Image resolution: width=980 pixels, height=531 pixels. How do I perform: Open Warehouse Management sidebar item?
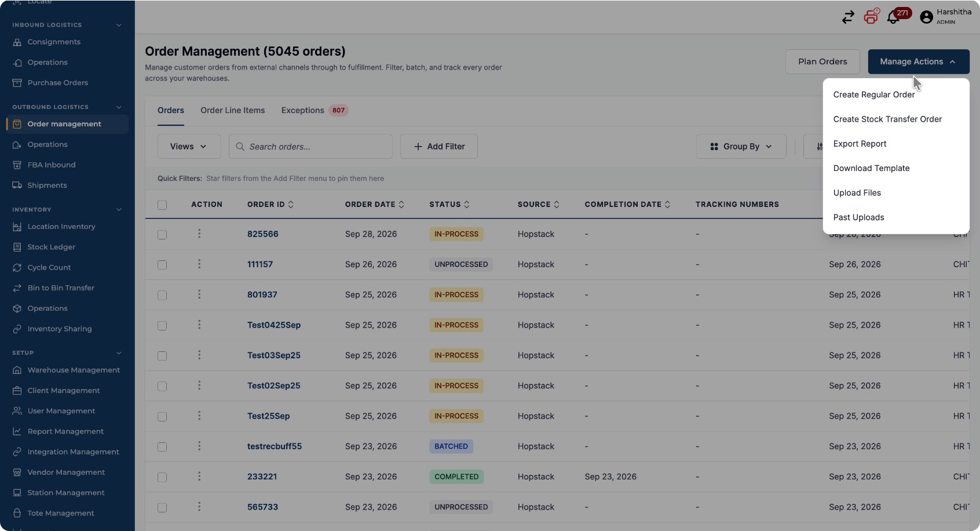click(74, 370)
